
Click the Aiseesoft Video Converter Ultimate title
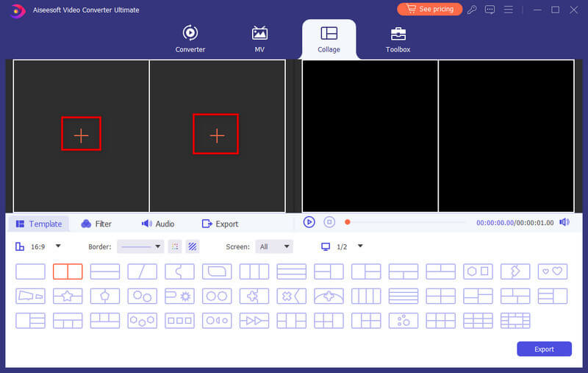point(86,10)
